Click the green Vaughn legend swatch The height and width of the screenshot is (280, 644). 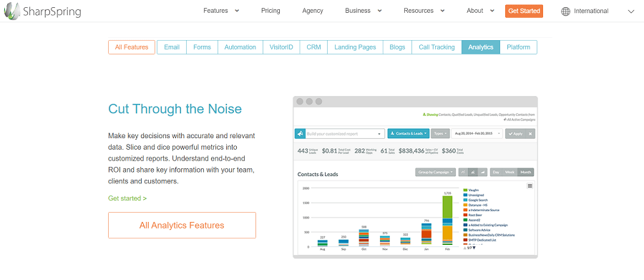[465, 190]
